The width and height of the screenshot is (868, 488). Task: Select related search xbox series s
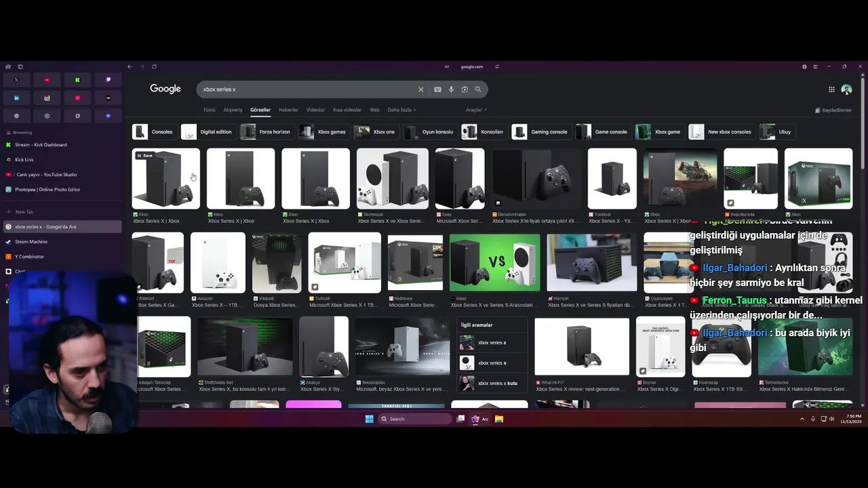pyautogui.click(x=492, y=363)
